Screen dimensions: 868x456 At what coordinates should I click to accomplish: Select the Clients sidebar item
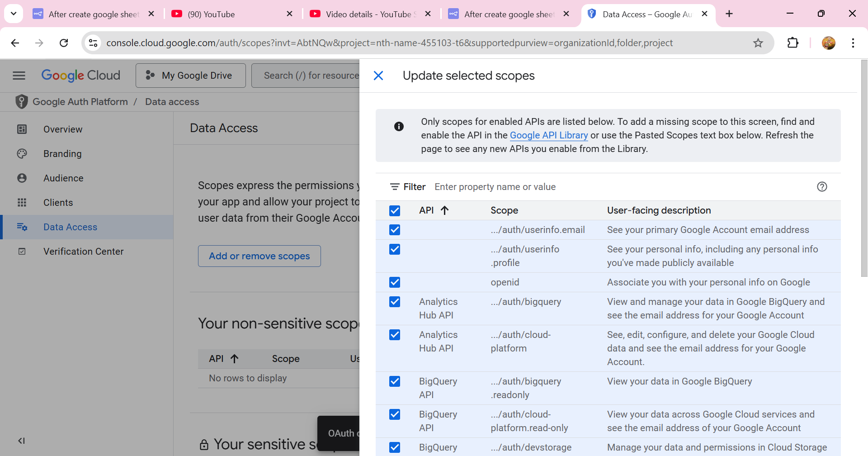tap(87, 203)
